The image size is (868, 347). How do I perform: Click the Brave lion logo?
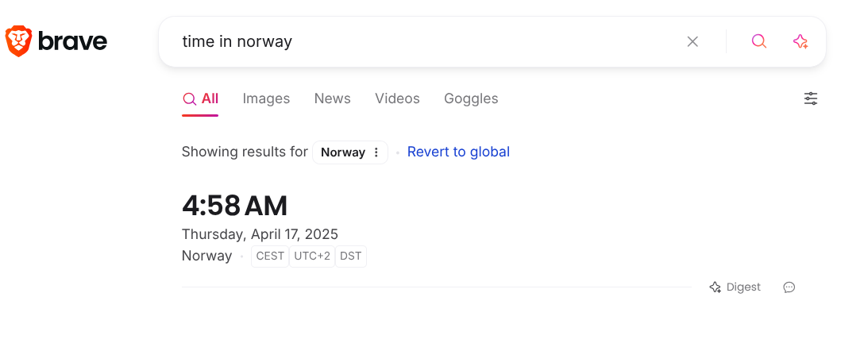[x=19, y=41]
